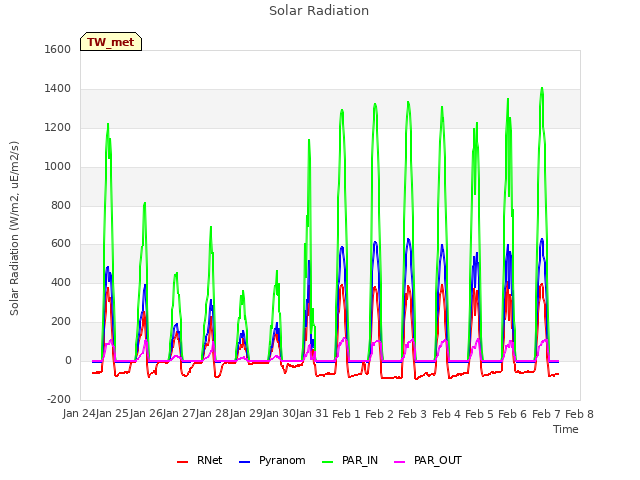Click the blue Pyranom legend swatch
This screenshot has width=640, height=480.
244,462
